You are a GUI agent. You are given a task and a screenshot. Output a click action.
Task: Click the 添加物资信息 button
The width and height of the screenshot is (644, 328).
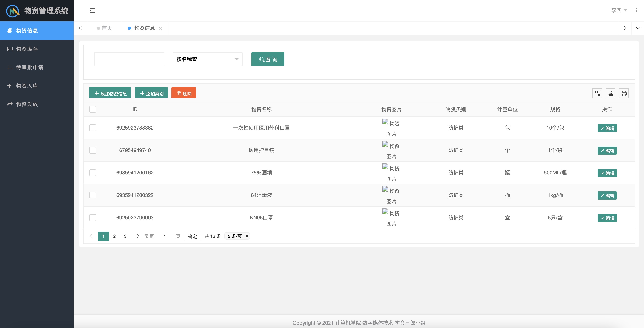pyautogui.click(x=110, y=93)
